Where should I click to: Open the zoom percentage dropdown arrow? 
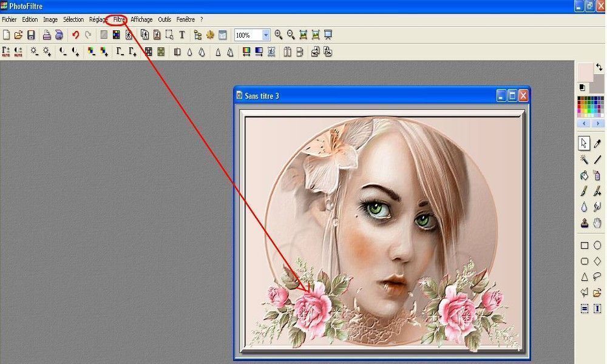tap(266, 35)
